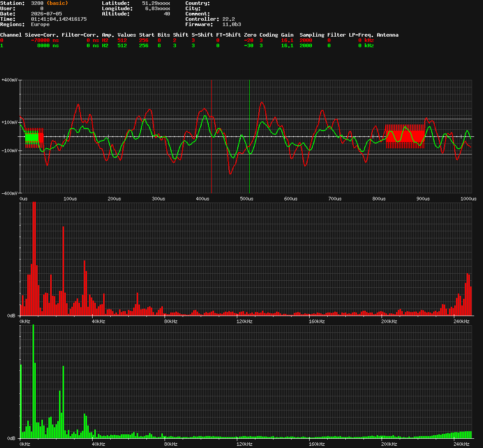Click the Firmware version 11.0b3 text
The width and height of the screenshot is (483, 448).
232,24
